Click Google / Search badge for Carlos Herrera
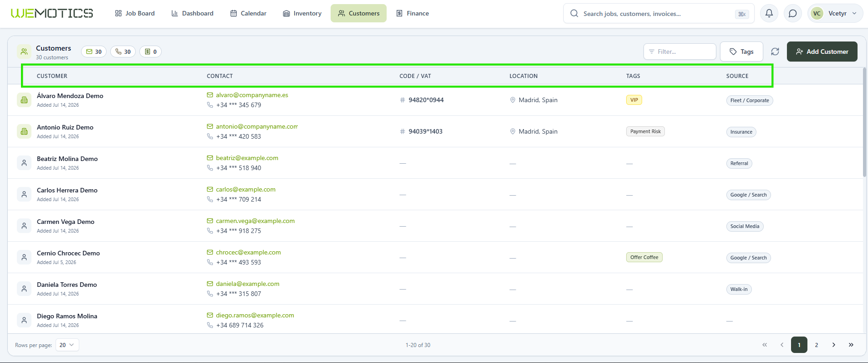 pos(748,195)
